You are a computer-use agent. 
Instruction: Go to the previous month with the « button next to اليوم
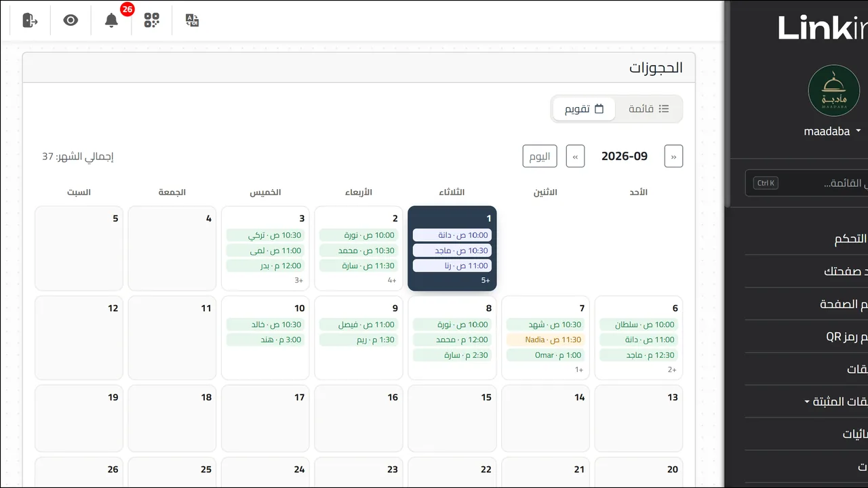(x=576, y=156)
